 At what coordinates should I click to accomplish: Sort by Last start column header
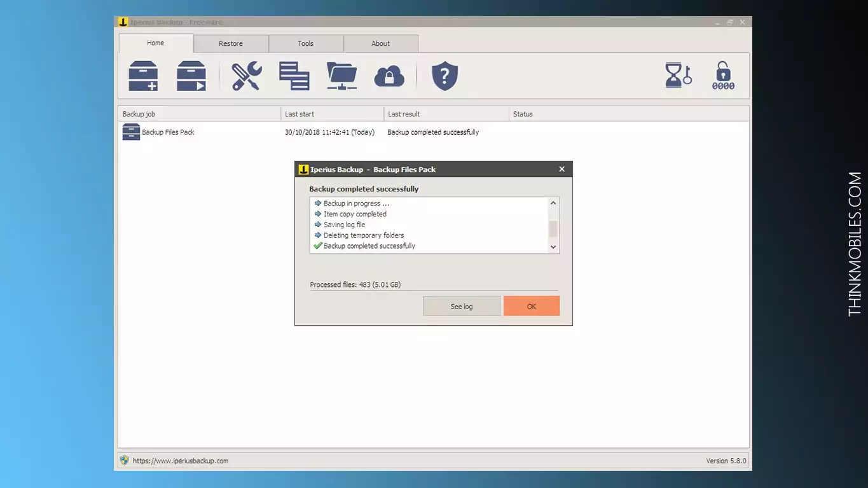333,114
